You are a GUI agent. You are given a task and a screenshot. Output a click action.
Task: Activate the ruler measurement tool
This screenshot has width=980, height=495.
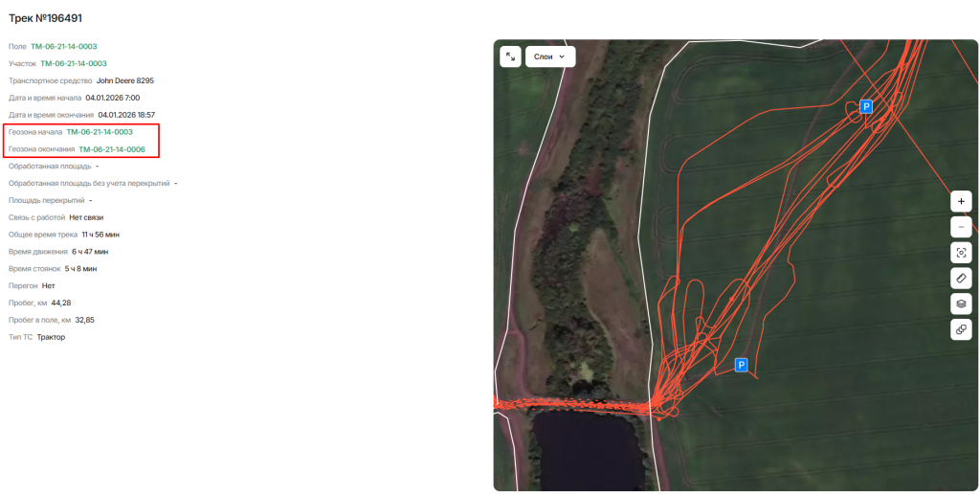961,278
